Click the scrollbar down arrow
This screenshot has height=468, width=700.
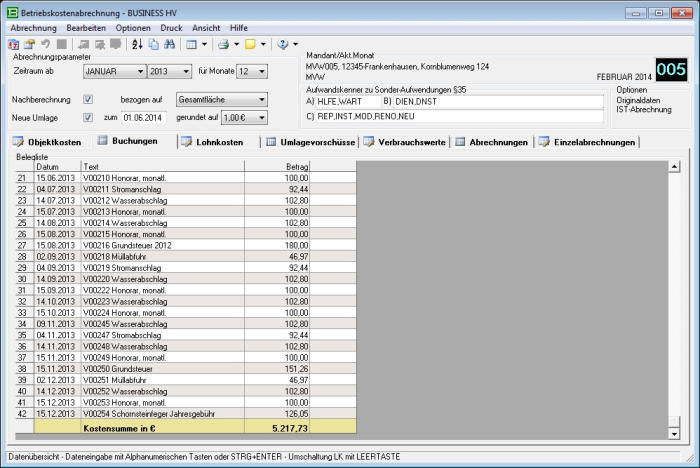tap(674, 433)
